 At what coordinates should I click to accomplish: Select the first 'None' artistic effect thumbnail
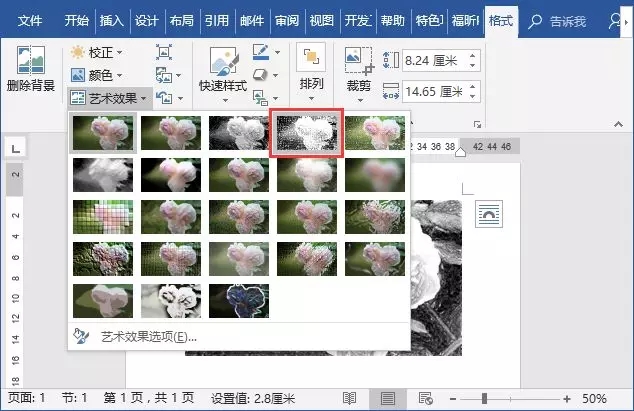click(x=103, y=133)
